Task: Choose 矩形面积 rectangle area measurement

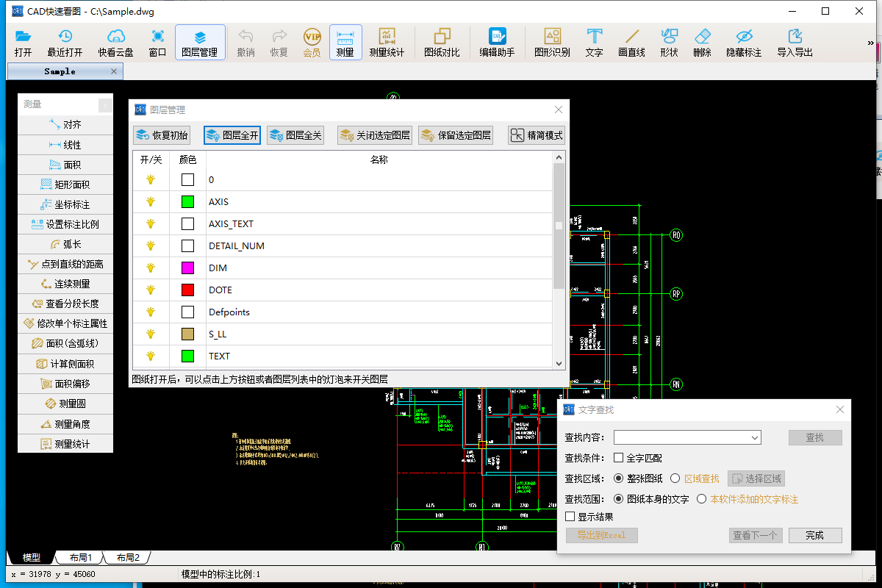Action: tap(65, 184)
